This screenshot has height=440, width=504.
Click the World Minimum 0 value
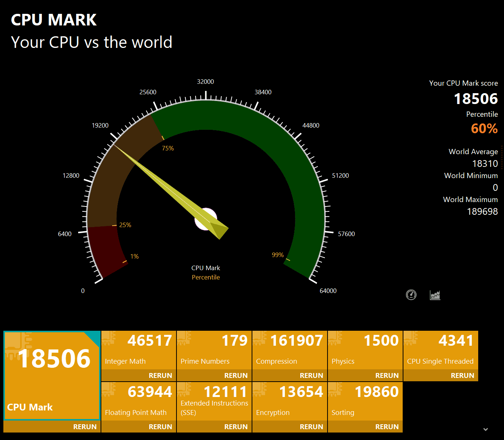pyautogui.click(x=495, y=187)
